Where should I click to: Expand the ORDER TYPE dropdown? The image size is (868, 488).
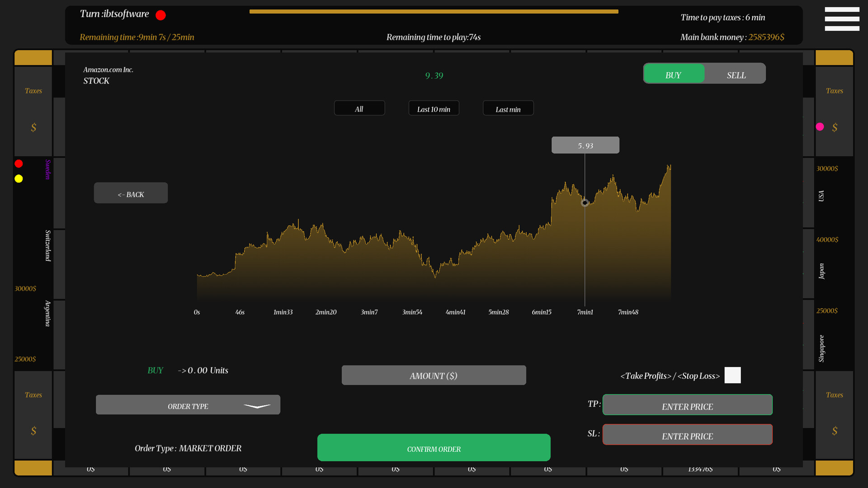pos(188,405)
